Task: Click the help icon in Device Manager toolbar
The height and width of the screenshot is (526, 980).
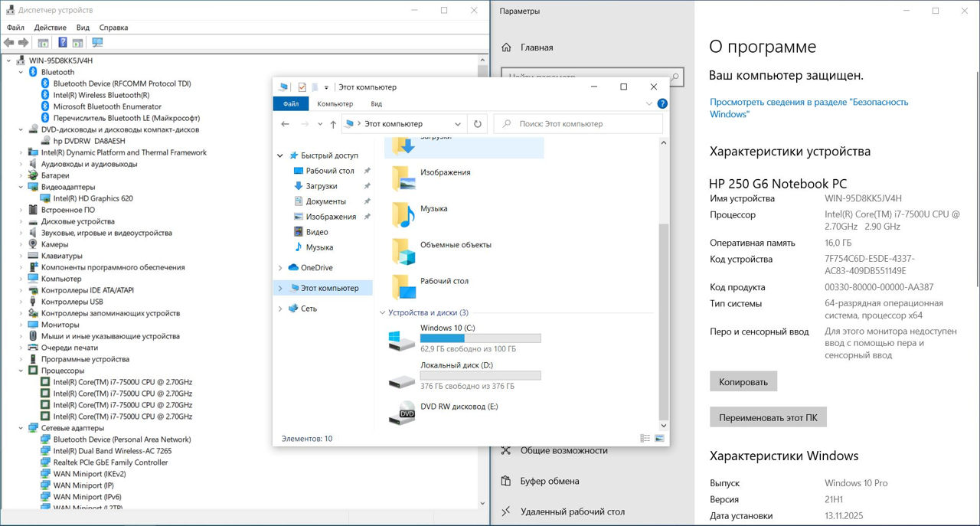Action: [63, 43]
